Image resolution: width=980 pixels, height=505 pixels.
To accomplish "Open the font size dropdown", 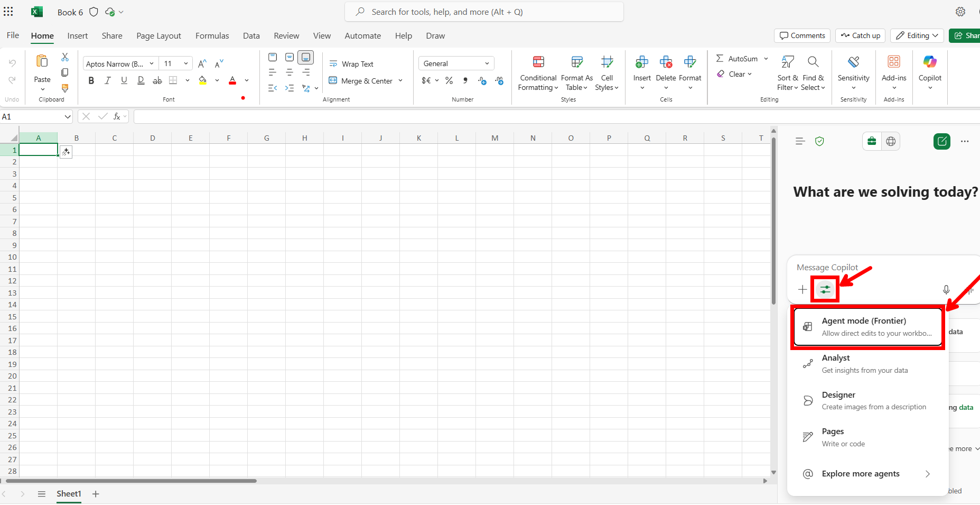I will click(185, 63).
